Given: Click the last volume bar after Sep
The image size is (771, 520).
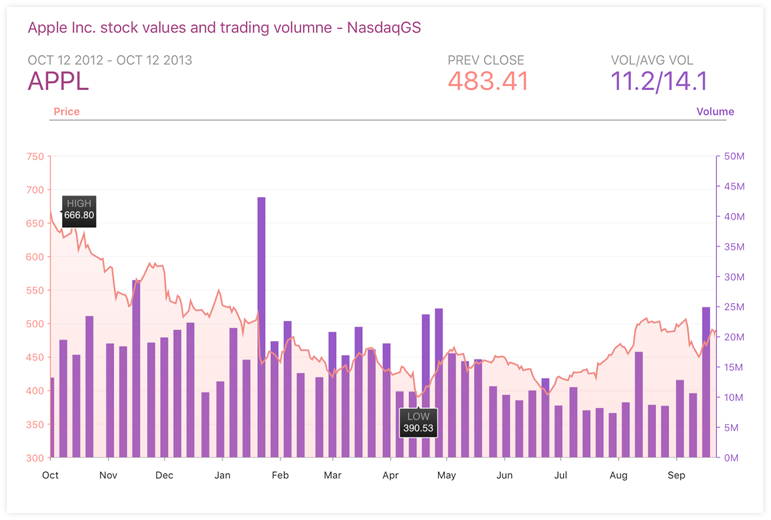Looking at the screenshot, I should point(706,382).
